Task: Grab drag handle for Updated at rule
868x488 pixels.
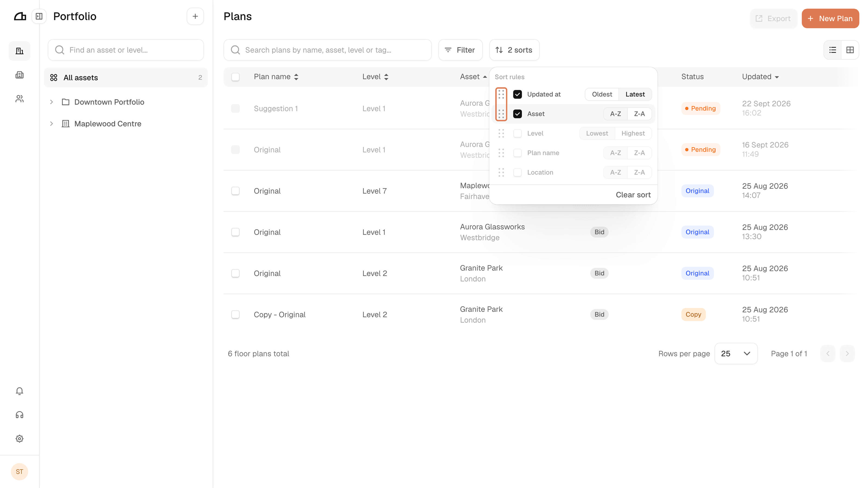Action: (x=501, y=94)
